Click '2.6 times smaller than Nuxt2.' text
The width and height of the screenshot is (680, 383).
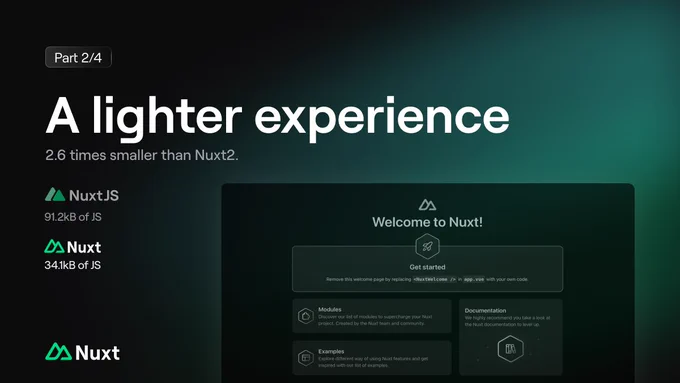[142, 155]
